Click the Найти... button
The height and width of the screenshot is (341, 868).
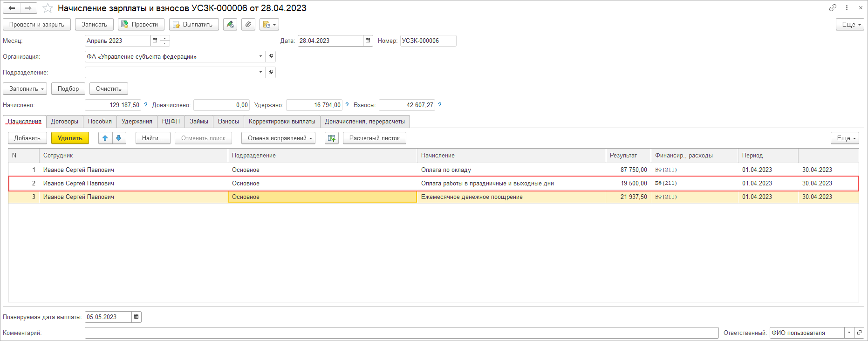153,138
